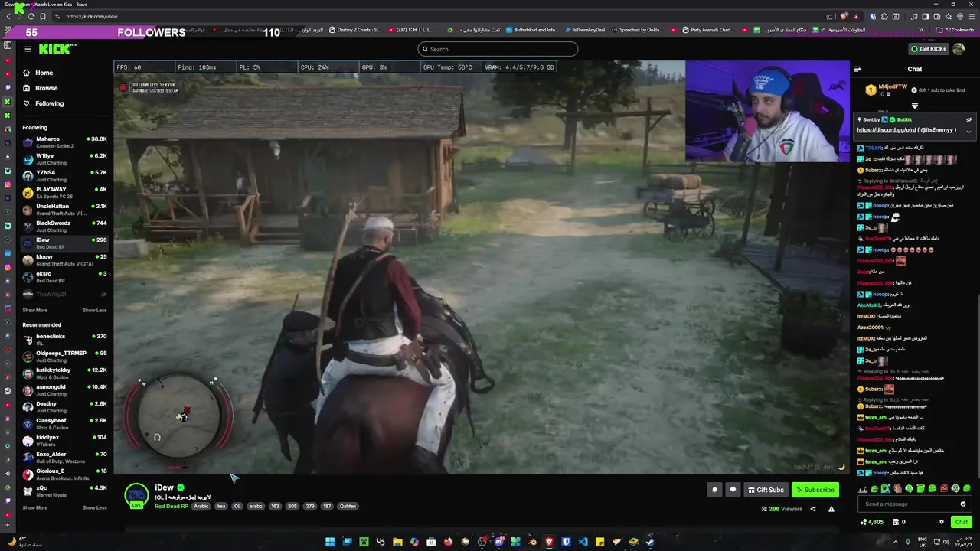Open Brave Rewards triangle icon
Viewport: 980px width, 551px height.
coord(855,16)
